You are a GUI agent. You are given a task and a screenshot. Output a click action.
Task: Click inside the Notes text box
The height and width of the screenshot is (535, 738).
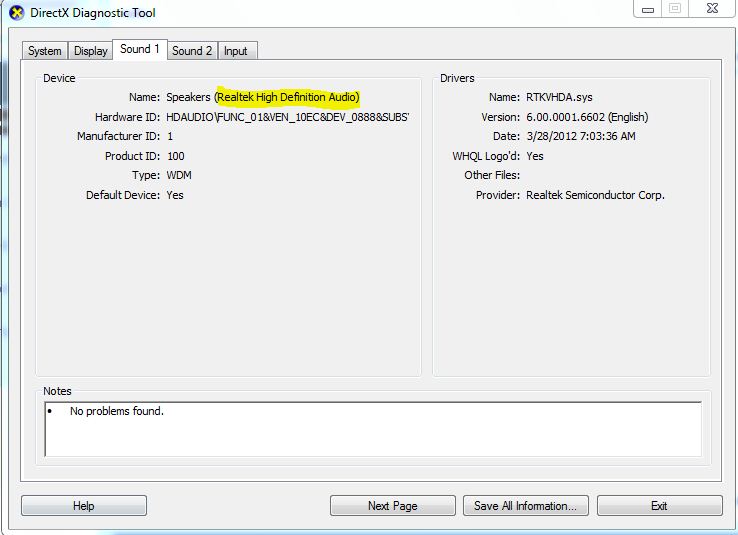pos(372,429)
